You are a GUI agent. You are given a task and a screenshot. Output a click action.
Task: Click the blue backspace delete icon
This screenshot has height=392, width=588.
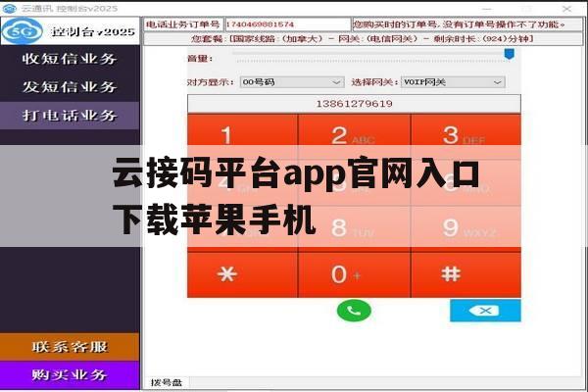pyautogui.click(x=485, y=311)
